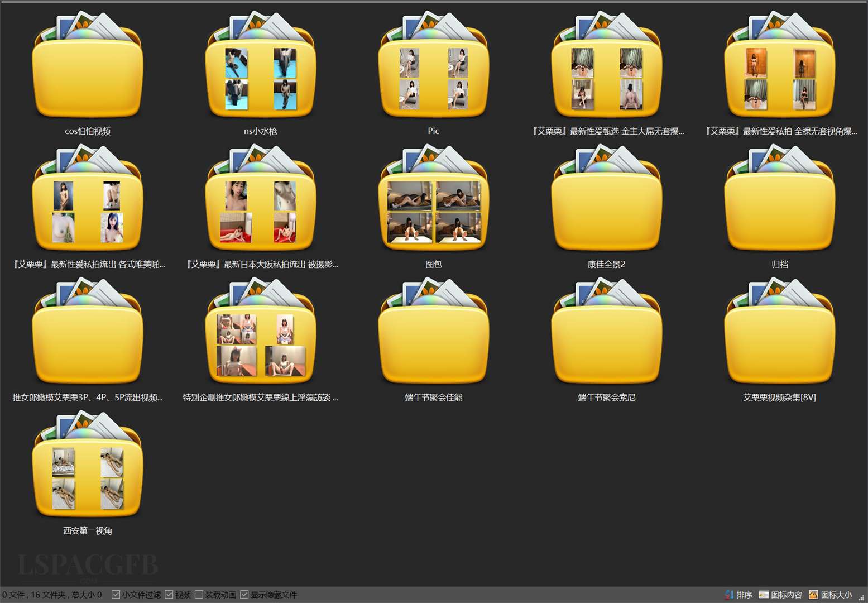Open the 康佳全景2 folder
Screen dimensions: 868x603
(x=606, y=205)
